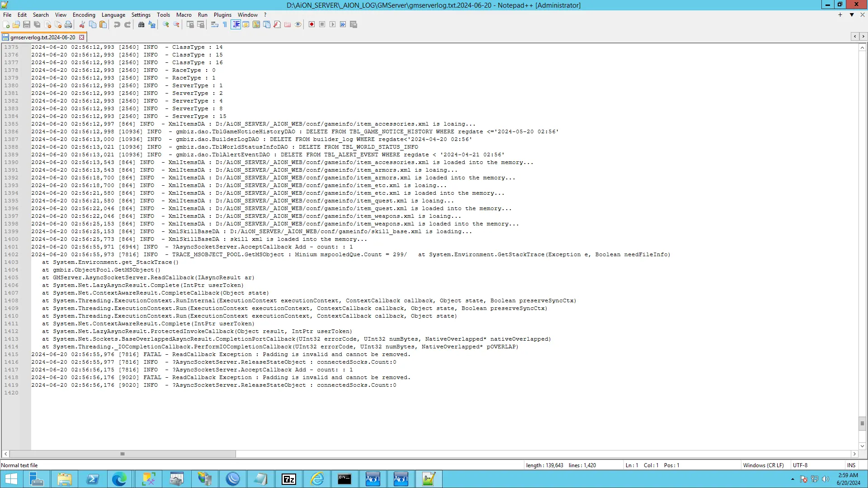The width and height of the screenshot is (868, 488).
Task: Open the Plugins menu
Action: point(222,15)
